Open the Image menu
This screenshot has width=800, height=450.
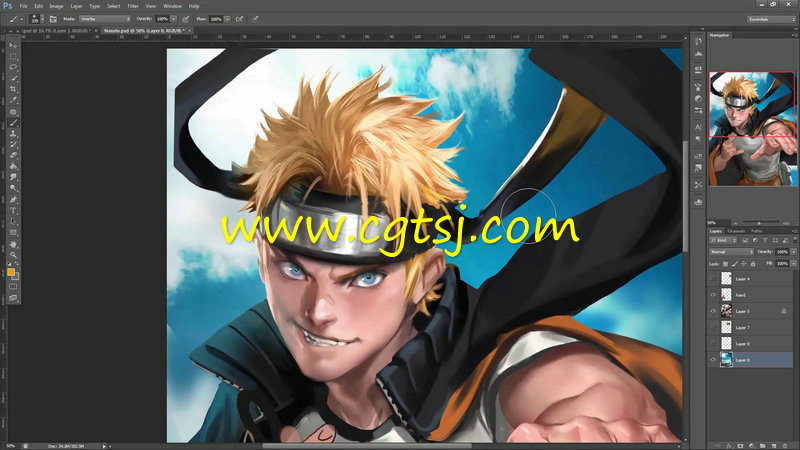click(56, 6)
